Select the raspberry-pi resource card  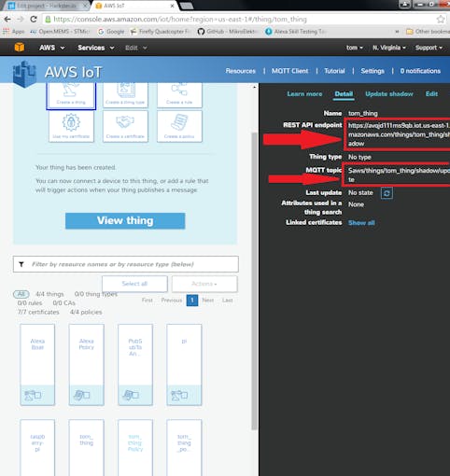[37, 447]
